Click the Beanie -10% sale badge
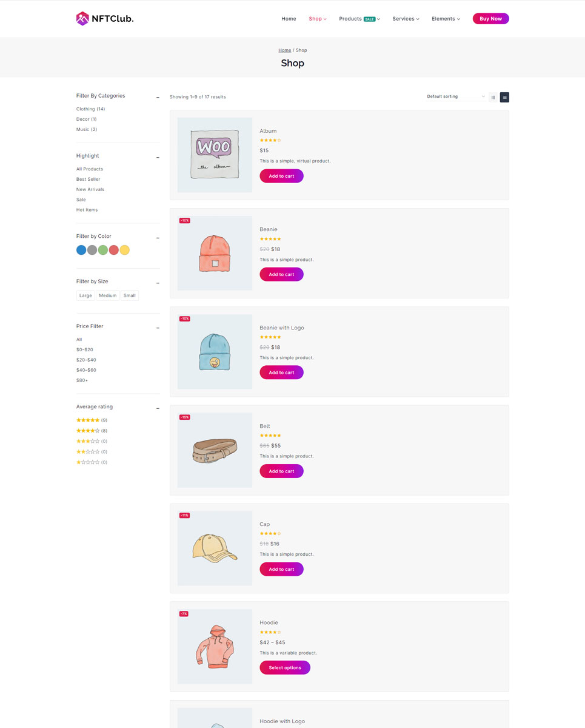585x728 pixels. coord(184,220)
